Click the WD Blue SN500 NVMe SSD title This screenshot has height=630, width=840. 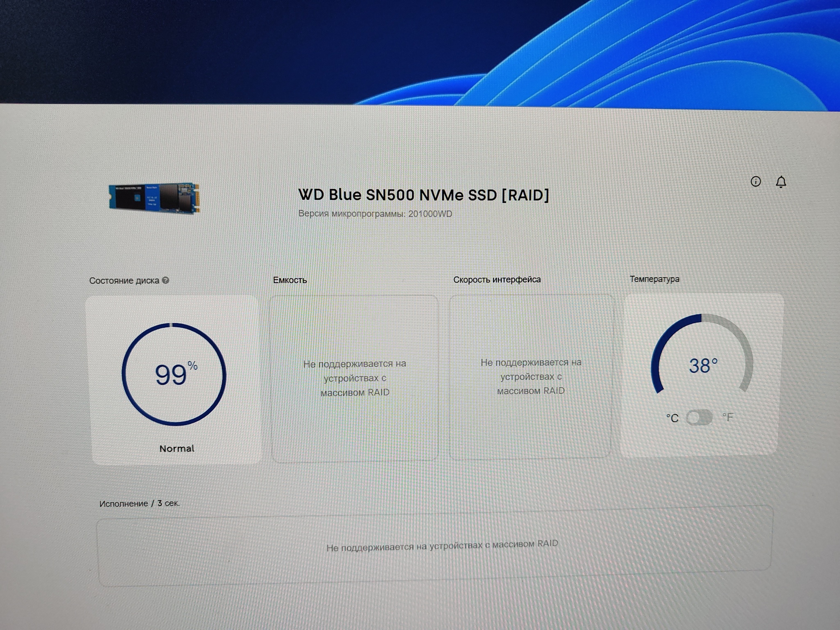[x=423, y=195]
